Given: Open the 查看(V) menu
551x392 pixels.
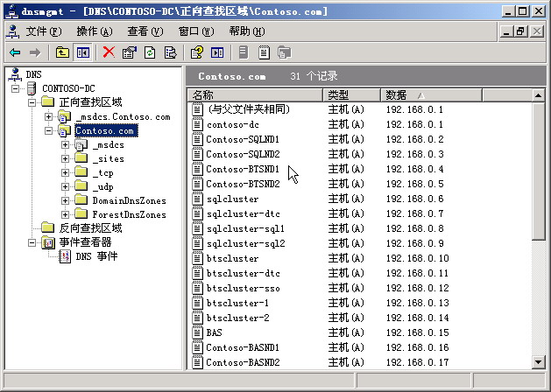Looking at the screenshot, I should [x=145, y=31].
